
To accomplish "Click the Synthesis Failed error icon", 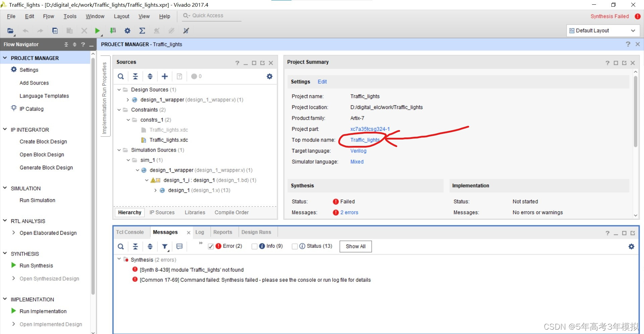I will tap(638, 16).
